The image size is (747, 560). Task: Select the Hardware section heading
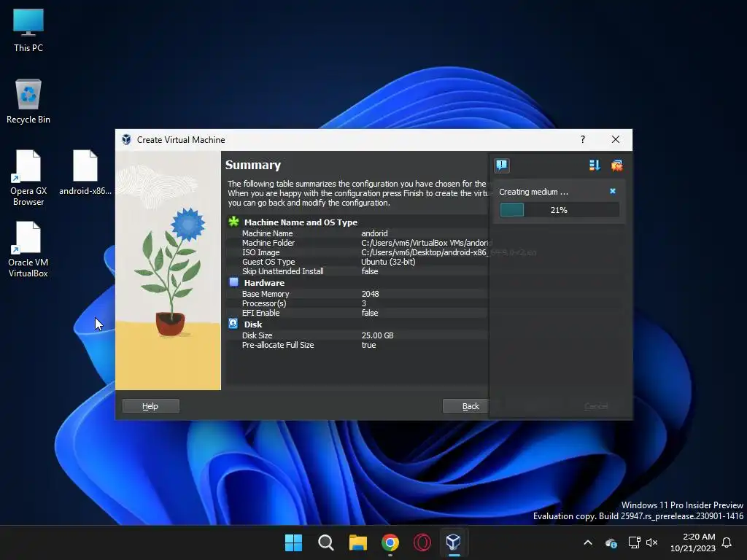pyautogui.click(x=264, y=283)
